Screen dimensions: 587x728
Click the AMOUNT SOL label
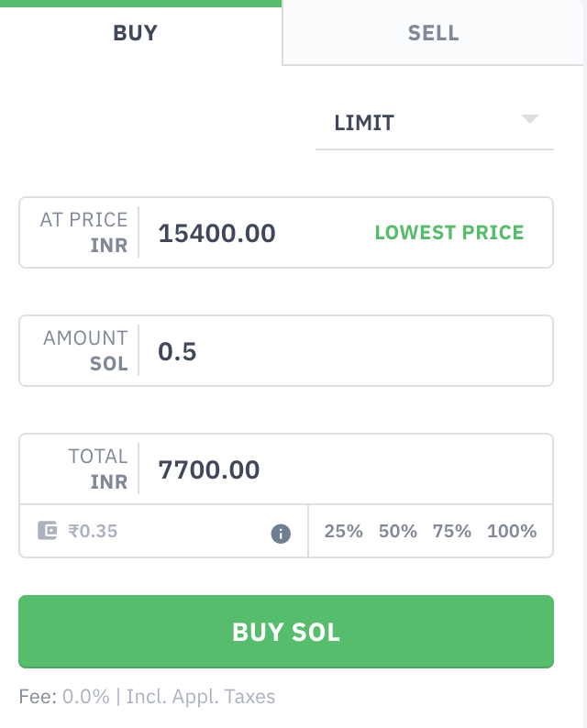(x=85, y=350)
